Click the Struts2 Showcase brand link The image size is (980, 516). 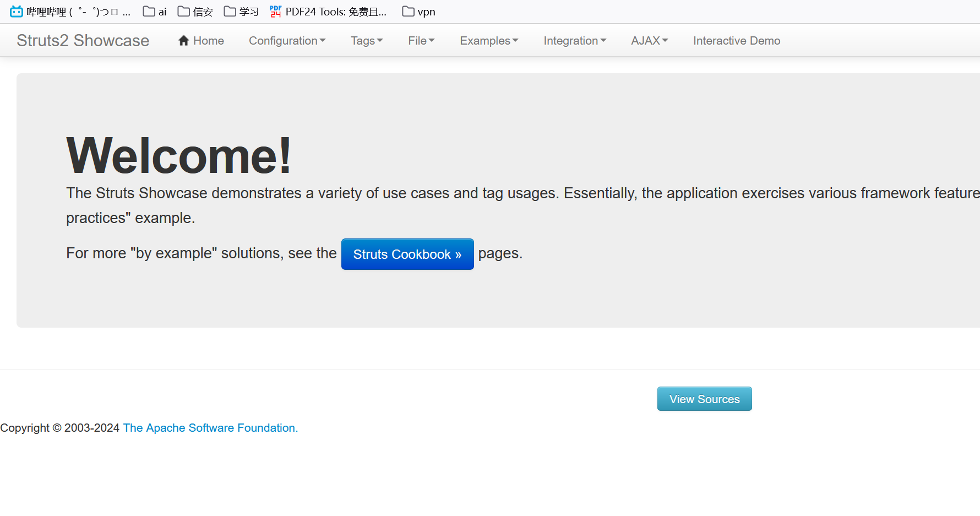point(83,40)
